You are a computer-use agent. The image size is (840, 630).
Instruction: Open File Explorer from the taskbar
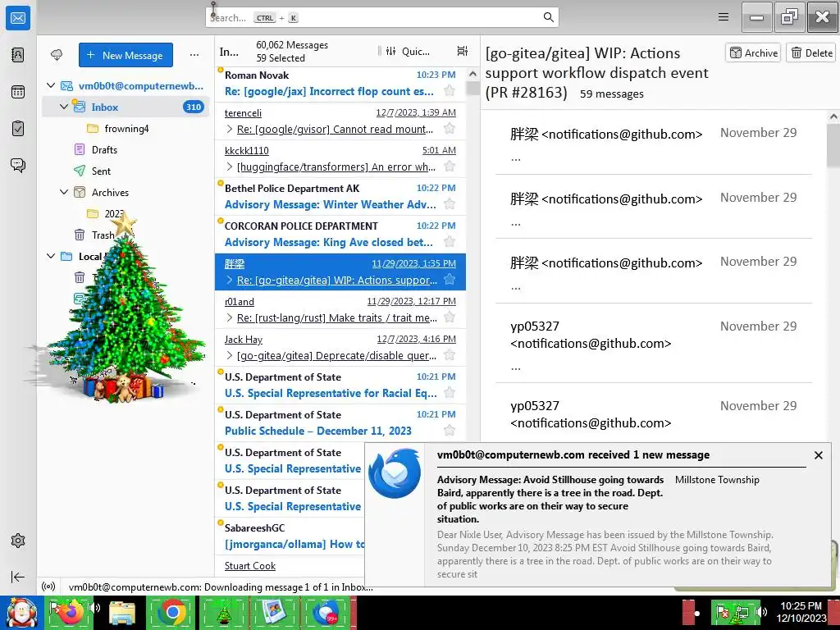(122, 613)
